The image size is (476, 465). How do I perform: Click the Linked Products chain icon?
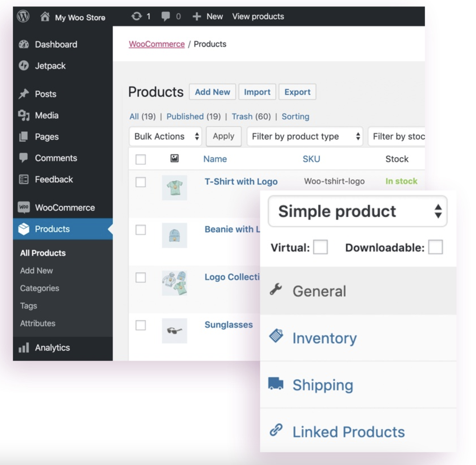pos(276,430)
